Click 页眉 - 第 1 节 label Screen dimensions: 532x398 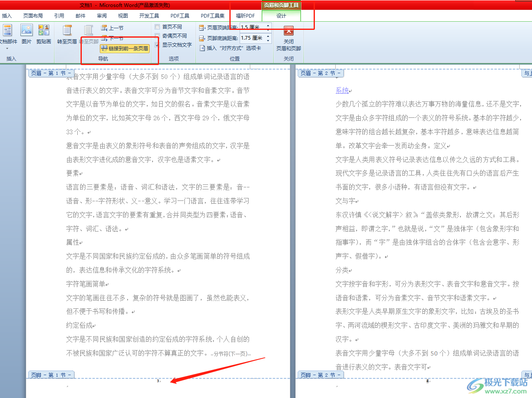click(51, 73)
